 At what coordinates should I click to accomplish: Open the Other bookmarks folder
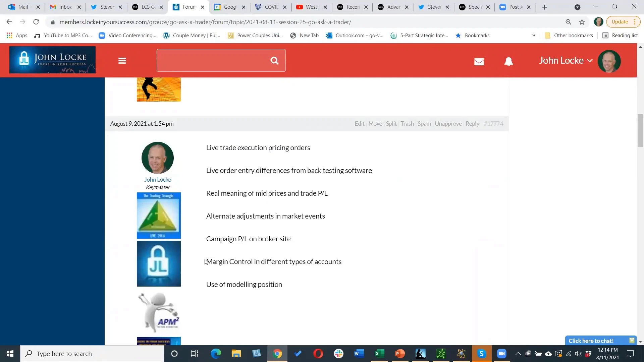569,36
